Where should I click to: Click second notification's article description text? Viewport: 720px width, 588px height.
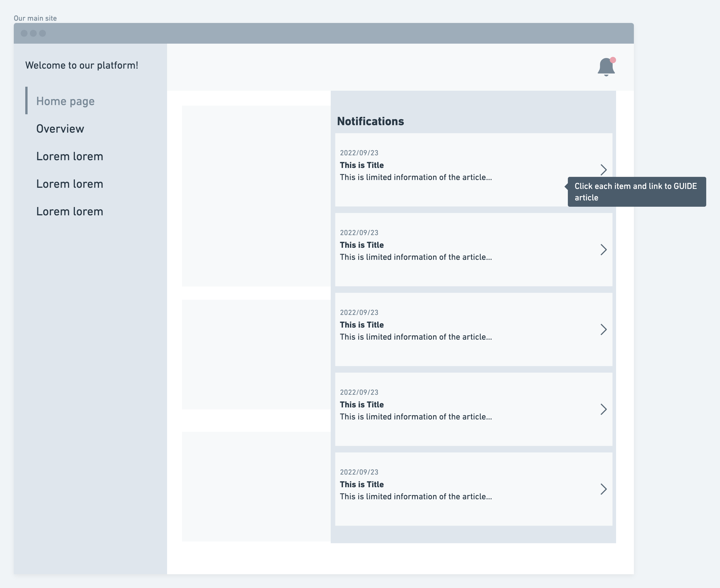[415, 257]
